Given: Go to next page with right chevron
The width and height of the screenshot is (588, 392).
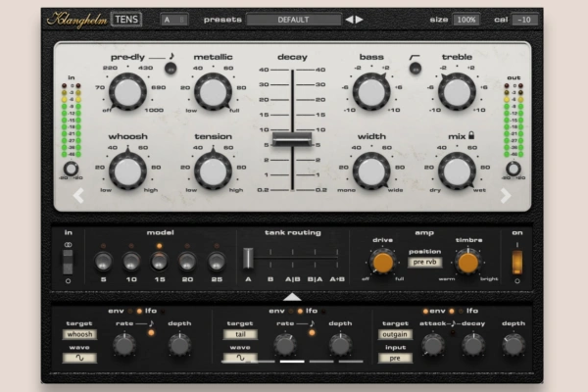Looking at the screenshot, I should (506, 195).
